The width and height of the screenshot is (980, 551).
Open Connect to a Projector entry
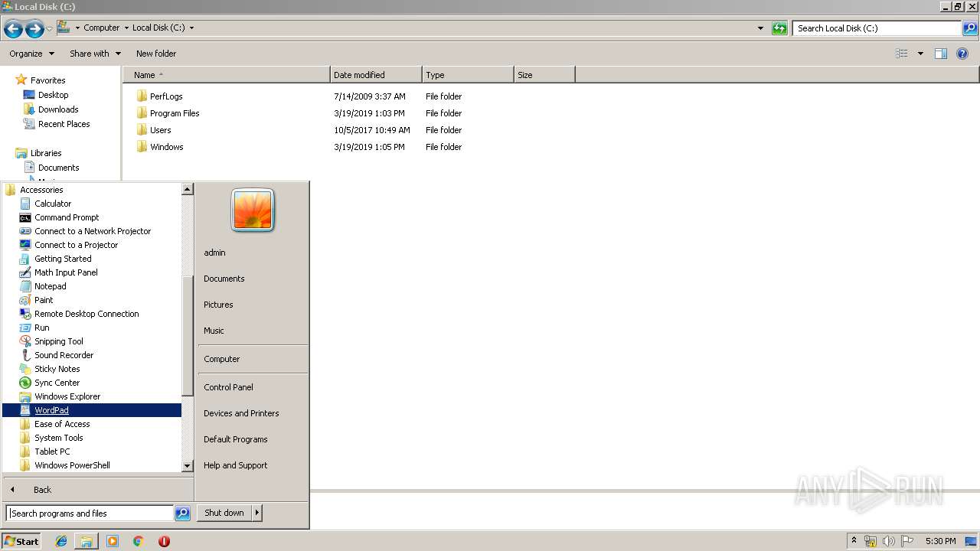click(76, 245)
